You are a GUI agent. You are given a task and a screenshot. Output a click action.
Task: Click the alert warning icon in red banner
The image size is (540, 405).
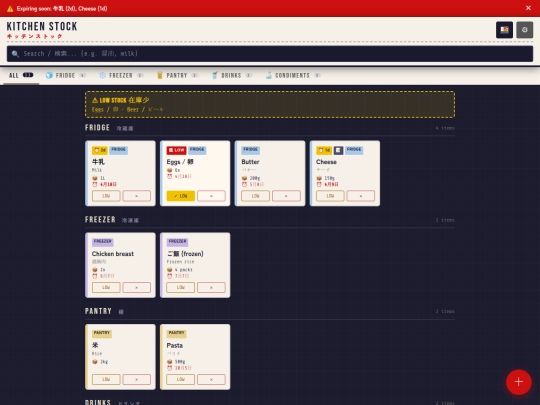click(10, 9)
